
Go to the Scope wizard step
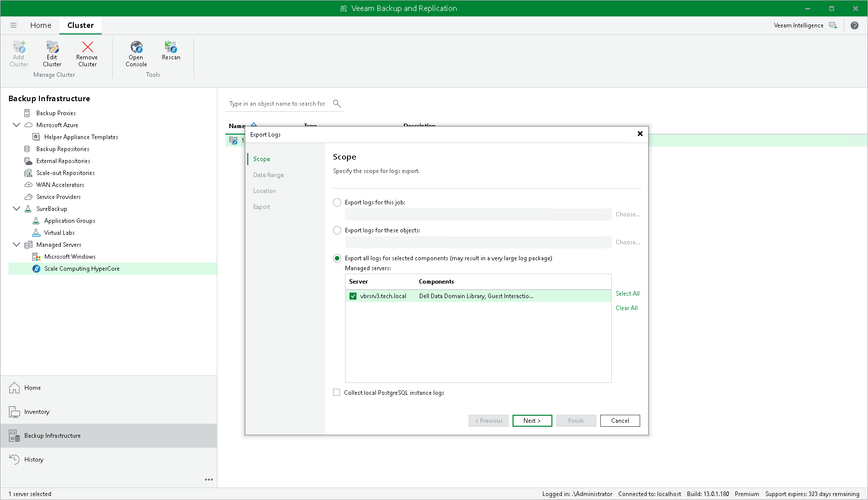(262, 159)
